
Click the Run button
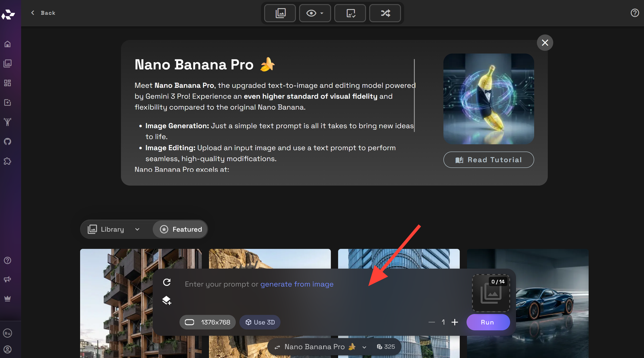click(x=488, y=322)
